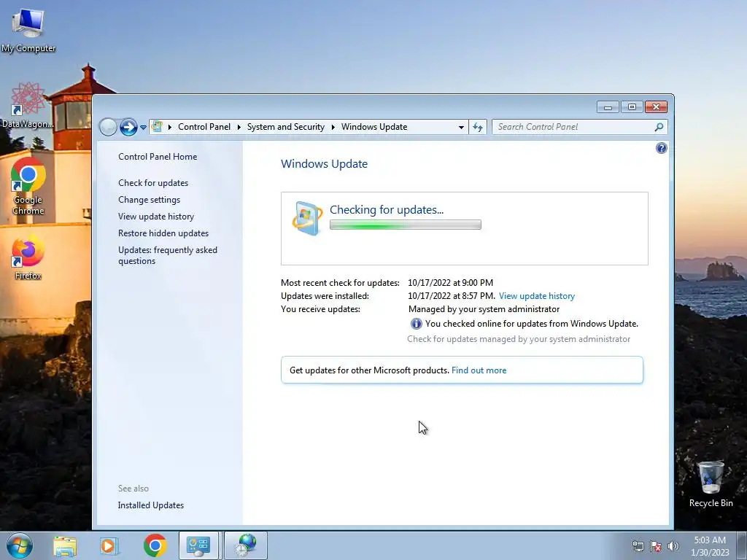747x560 pixels.
Task: Click the network tray icon
Action: (x=638, y=546)
